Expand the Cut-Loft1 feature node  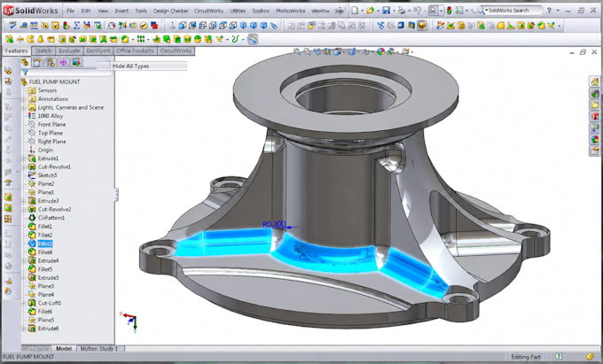(x=24, y=303)
